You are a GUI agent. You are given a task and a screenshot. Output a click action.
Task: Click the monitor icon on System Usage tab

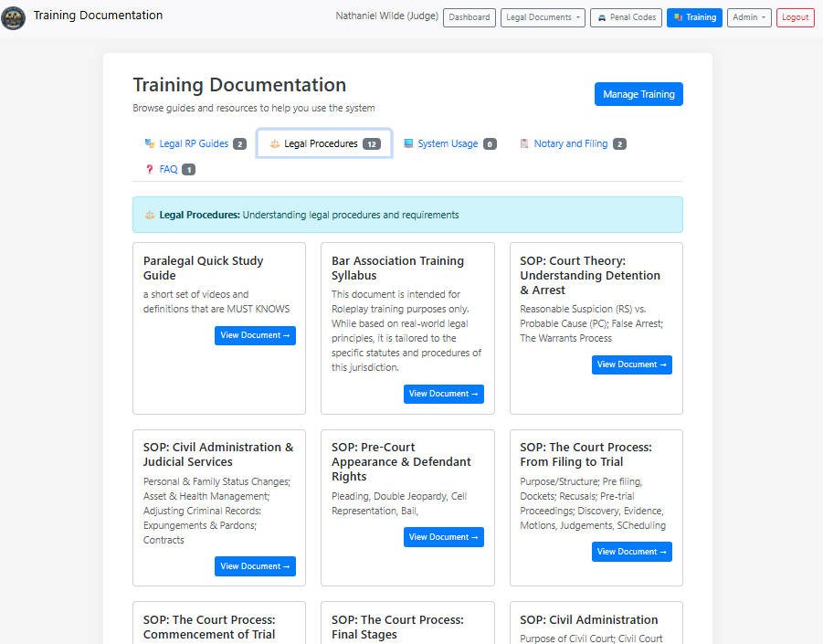[x=406, y=143]
